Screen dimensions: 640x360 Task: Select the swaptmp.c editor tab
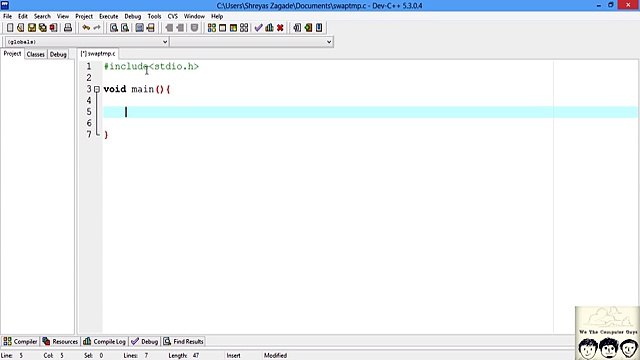tap(98, 54)
